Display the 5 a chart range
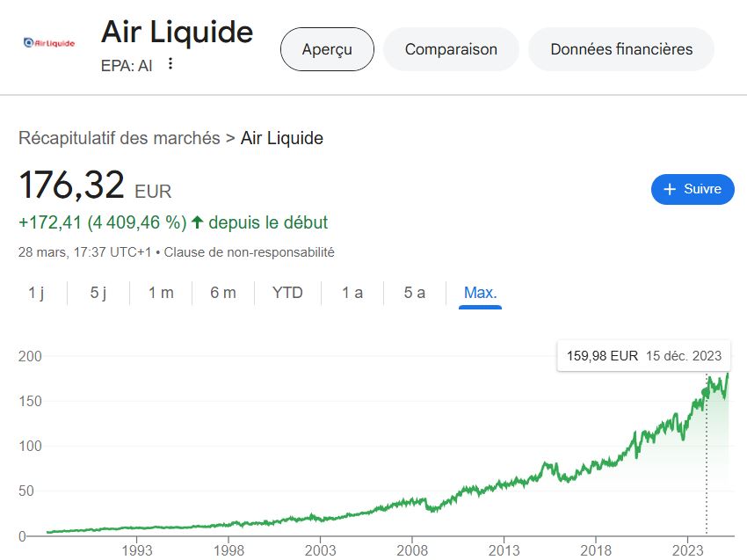This screenshot has height=560, width=747. [x=415, y=293]
